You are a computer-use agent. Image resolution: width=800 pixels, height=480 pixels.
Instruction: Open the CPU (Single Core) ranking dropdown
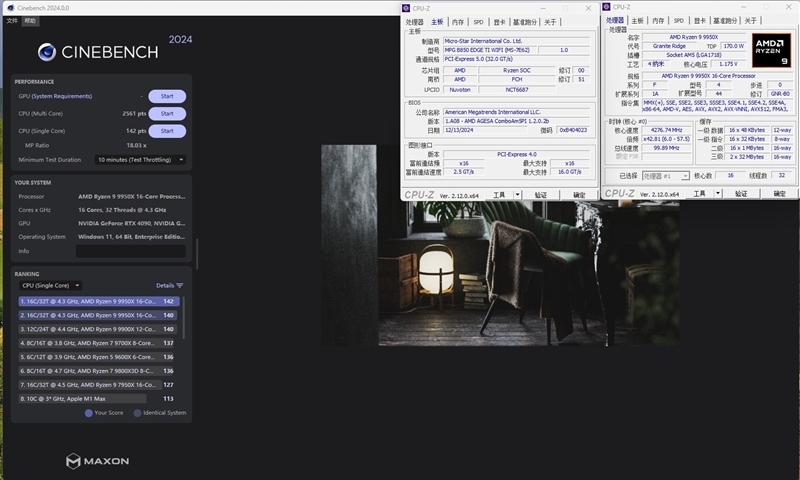[x=50, y=286]
